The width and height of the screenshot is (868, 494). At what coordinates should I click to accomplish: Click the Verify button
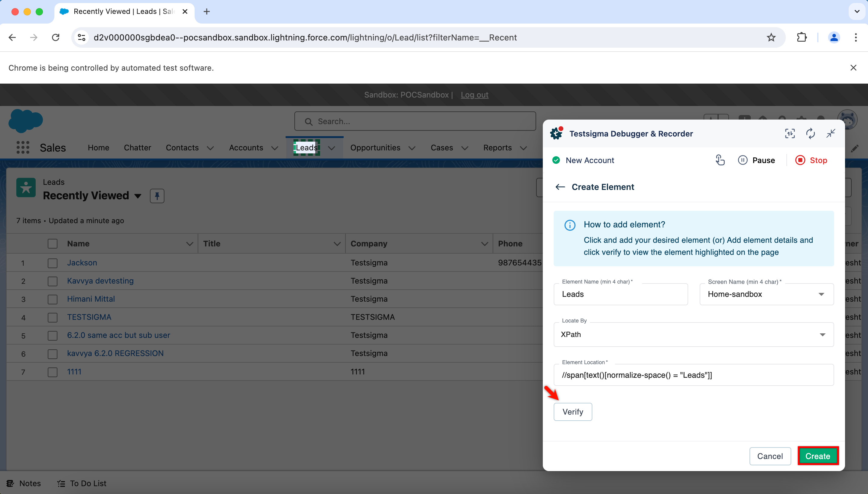pos(572,412)
